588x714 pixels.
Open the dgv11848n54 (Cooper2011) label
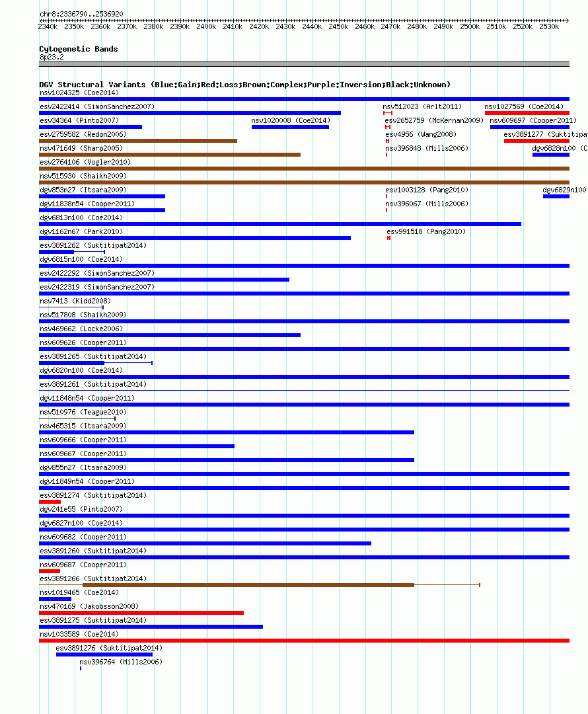point(87,399)
